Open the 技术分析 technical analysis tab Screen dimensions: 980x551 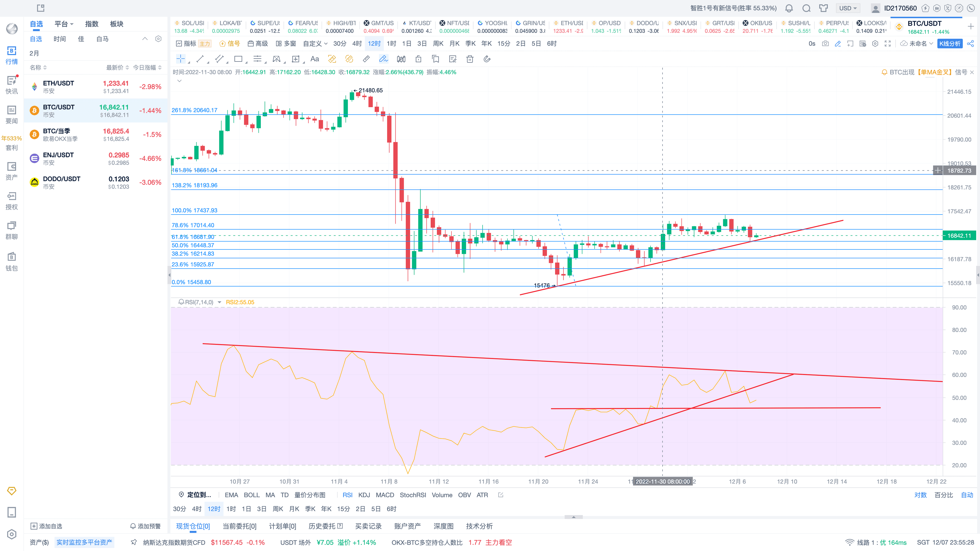tap(479, 527)
